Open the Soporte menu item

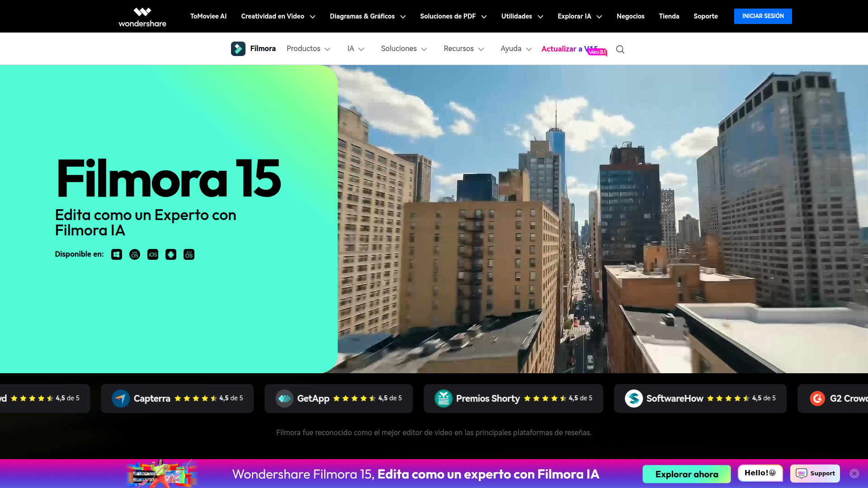[x=705, y=16]
